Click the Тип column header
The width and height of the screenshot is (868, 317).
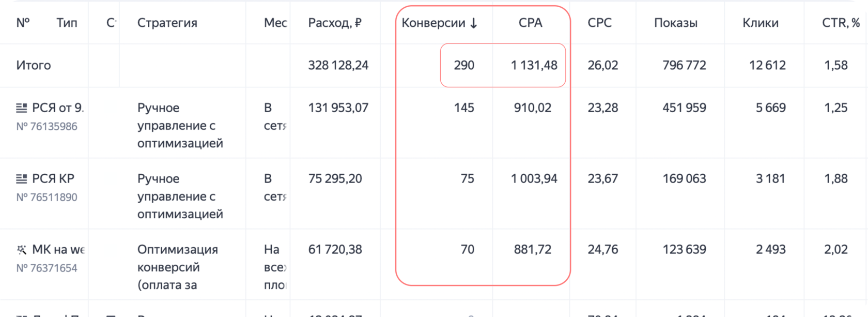tap(67, 23)
